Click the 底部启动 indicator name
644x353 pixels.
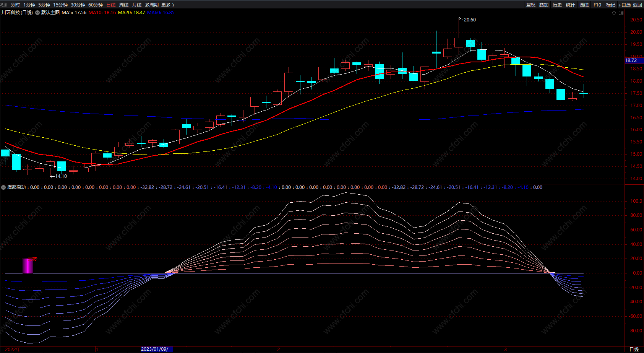[x=16, y=187]
